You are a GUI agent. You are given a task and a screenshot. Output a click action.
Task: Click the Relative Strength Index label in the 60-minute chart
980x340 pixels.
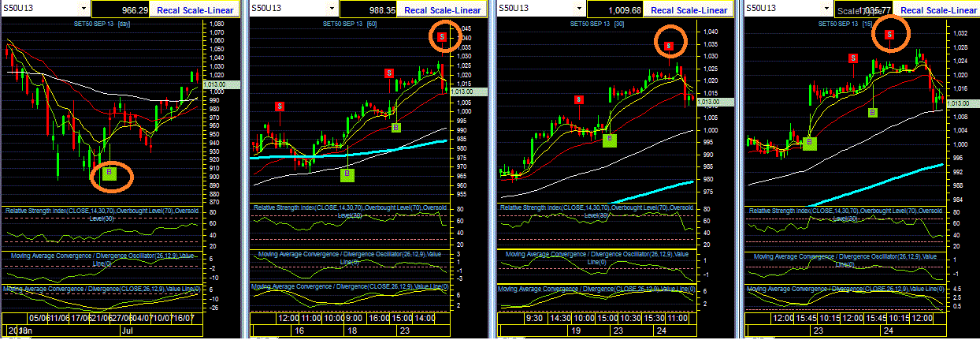point(349,211)
